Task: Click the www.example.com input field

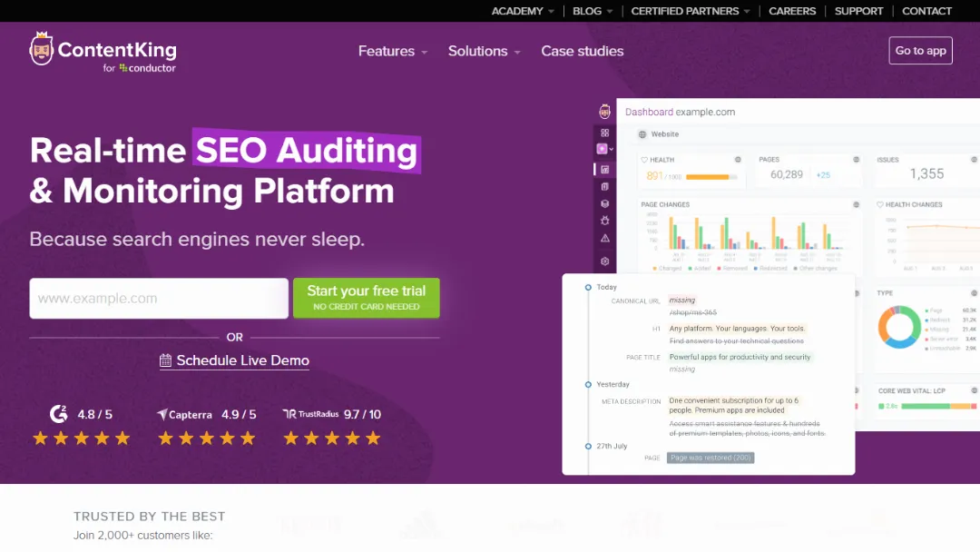Action: [159, 298]
